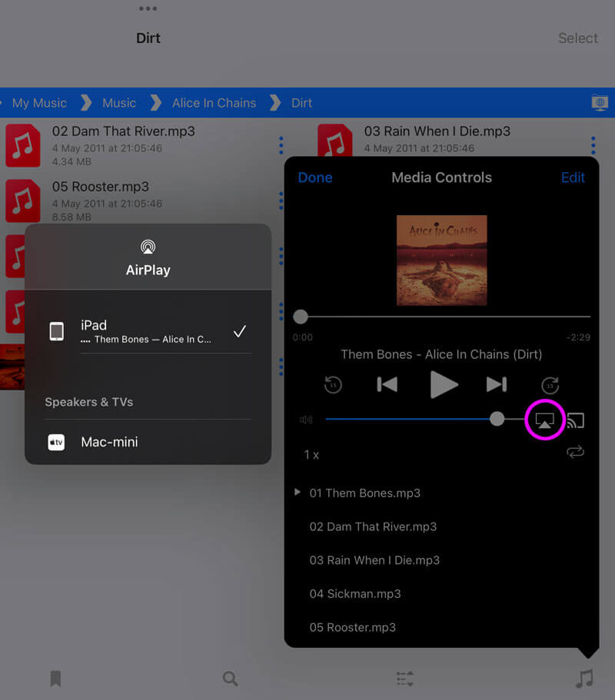Adjust the volume slider knob

click(x=497, y=419)
